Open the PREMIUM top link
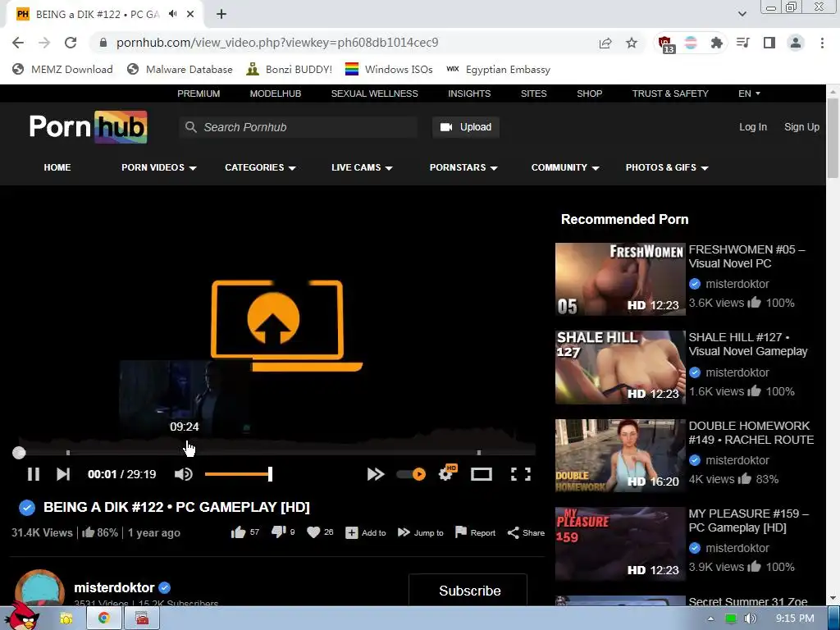 (199, 94)
